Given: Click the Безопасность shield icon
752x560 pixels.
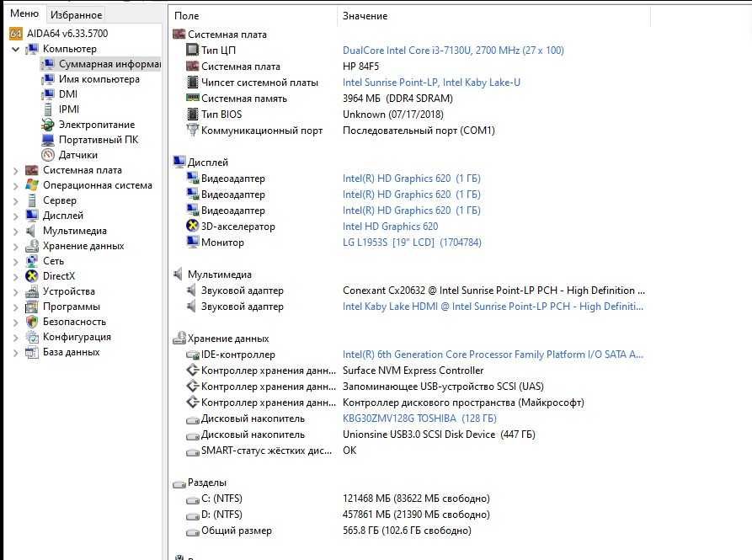Looking at the screenshot, I should 32,322.
